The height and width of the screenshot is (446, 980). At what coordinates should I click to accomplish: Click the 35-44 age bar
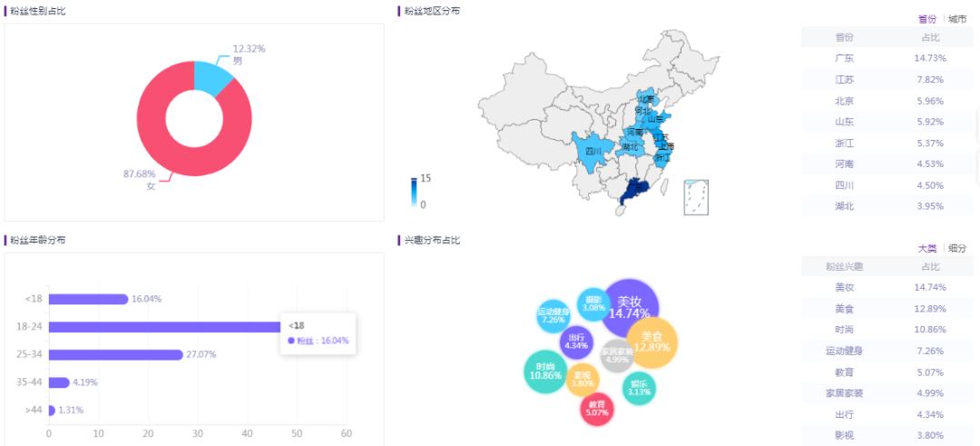59,382
